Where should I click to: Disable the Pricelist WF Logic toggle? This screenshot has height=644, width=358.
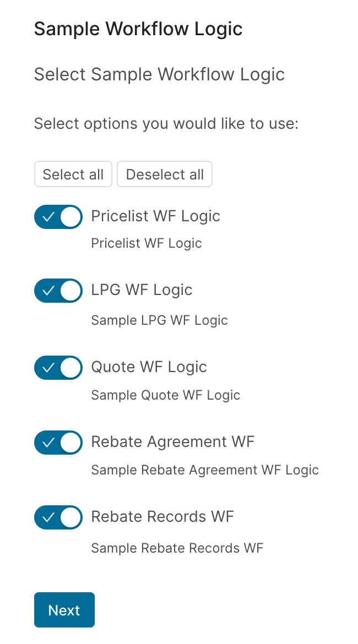pyautogui.click(x=58, y=217)
